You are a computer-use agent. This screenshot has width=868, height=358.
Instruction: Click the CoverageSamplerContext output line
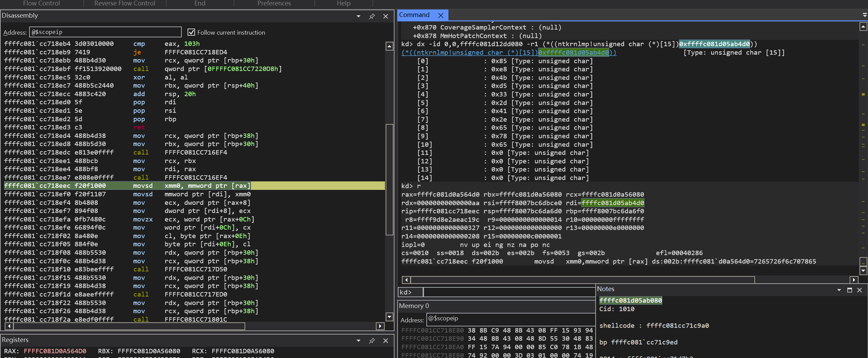click(487, 28)
